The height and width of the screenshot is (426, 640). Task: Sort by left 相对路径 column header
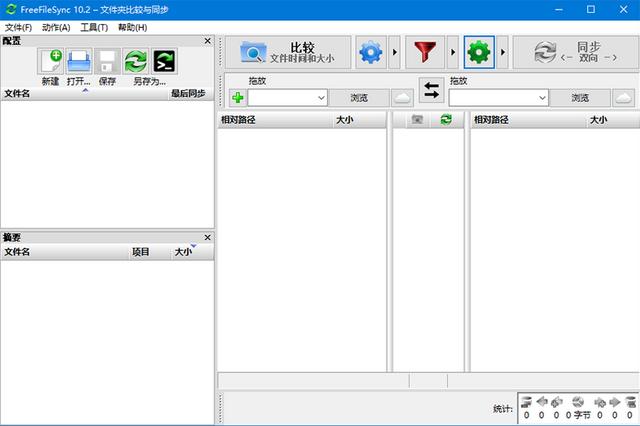point(275,120)
